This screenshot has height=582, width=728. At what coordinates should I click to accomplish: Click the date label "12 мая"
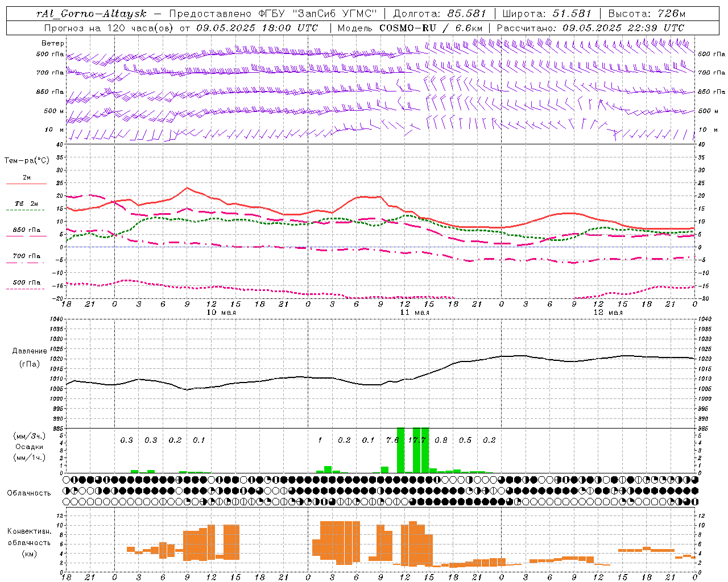pos(608,313)
